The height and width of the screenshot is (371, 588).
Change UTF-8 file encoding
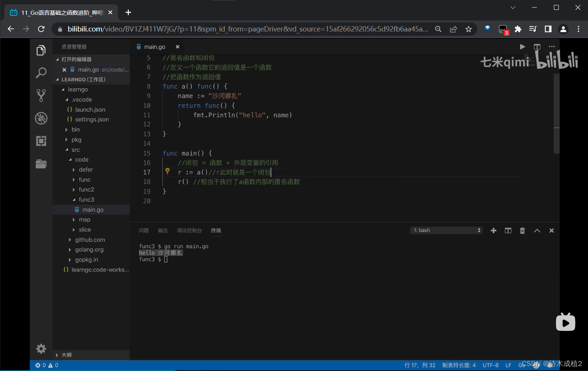point(491,365)
